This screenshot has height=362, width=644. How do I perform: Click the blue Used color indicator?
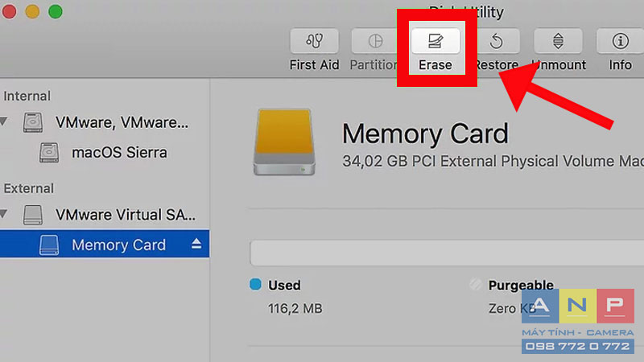pos(255,284)
